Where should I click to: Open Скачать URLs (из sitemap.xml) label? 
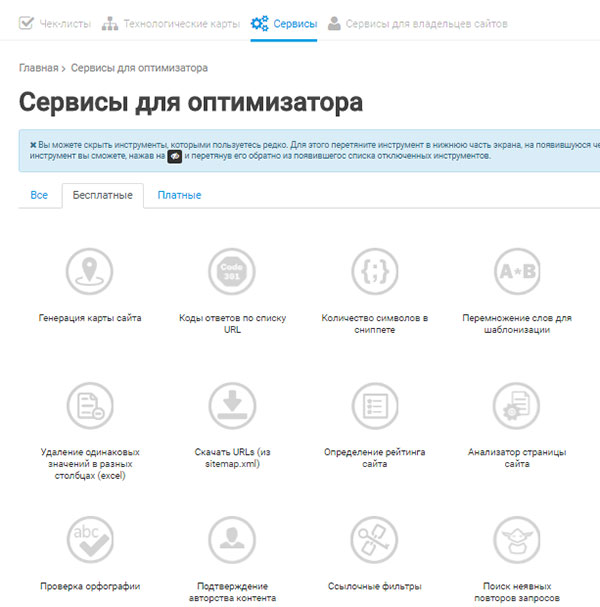[x=232, y=458]
